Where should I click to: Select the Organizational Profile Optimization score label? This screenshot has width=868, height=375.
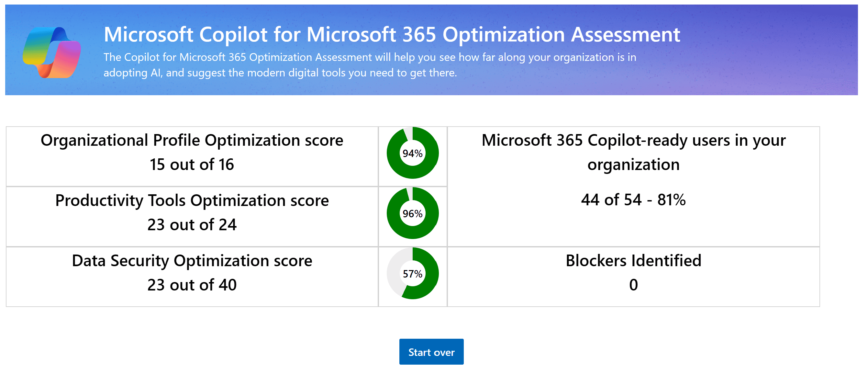192,140
